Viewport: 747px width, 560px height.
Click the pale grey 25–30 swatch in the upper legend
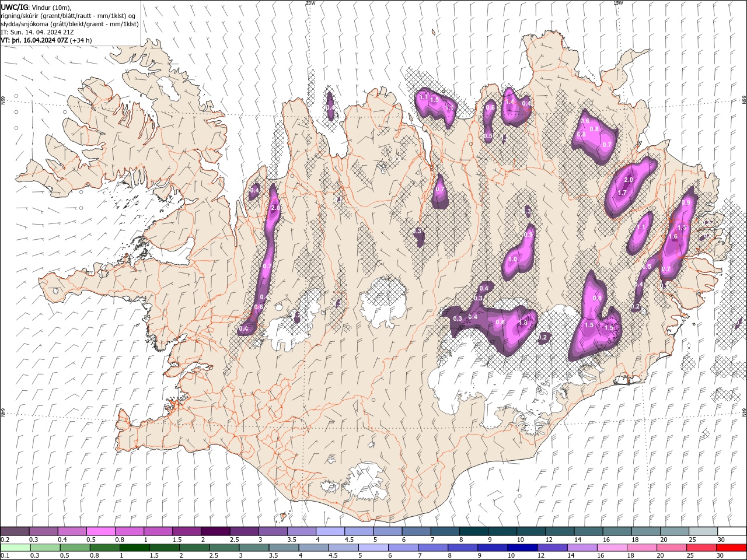703,531
